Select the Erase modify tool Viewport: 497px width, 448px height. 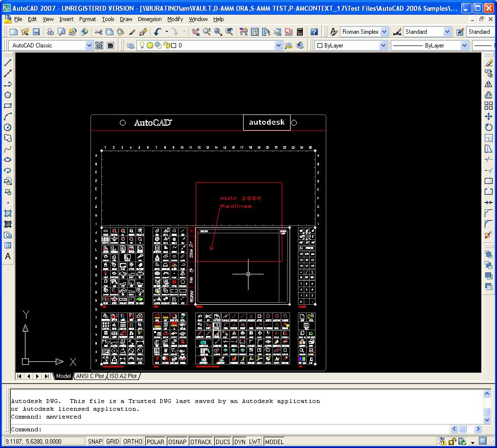click(489, 63)
